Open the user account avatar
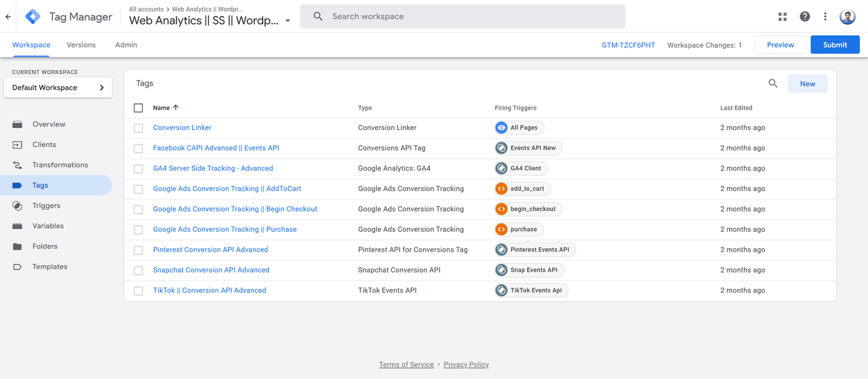The width and height of the screenshot is (868, 379). [x=848, y=17]
